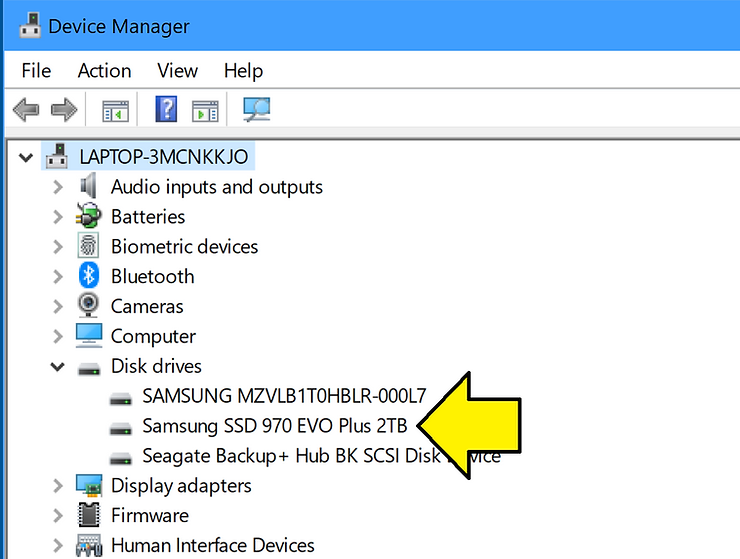
Task: Click the Display adapters icon
Action: [89, 485]
